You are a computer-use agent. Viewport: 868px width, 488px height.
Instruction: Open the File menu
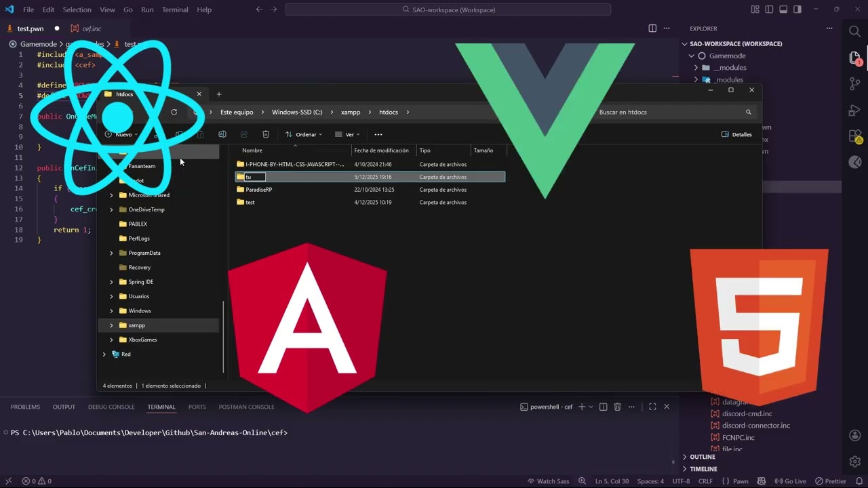point(28,9)
